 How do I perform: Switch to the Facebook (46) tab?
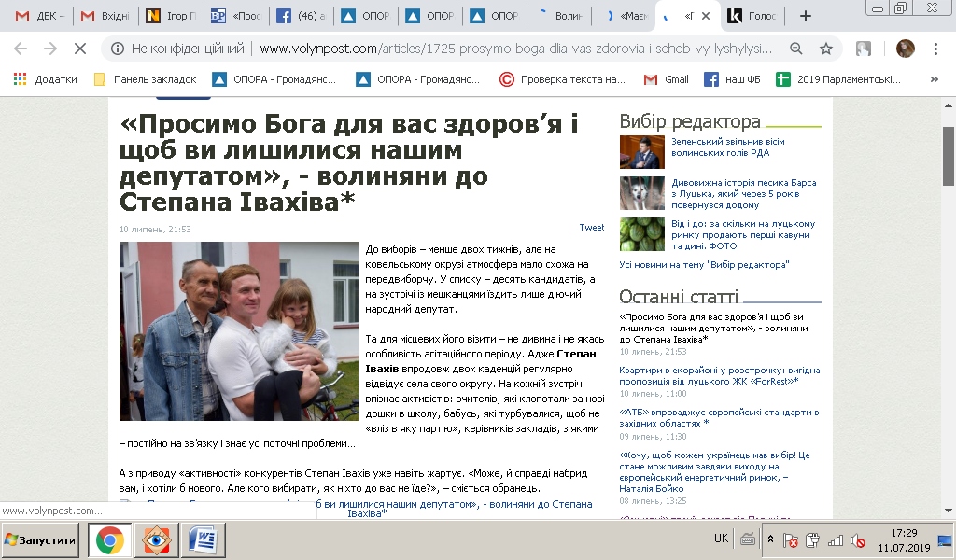(x=301, y=16)
